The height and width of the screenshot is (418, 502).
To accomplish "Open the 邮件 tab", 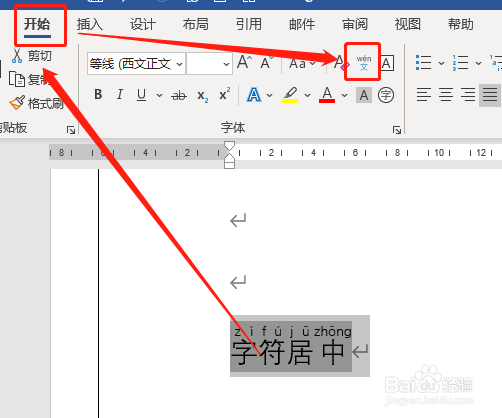I will click(x=302, y=24).
